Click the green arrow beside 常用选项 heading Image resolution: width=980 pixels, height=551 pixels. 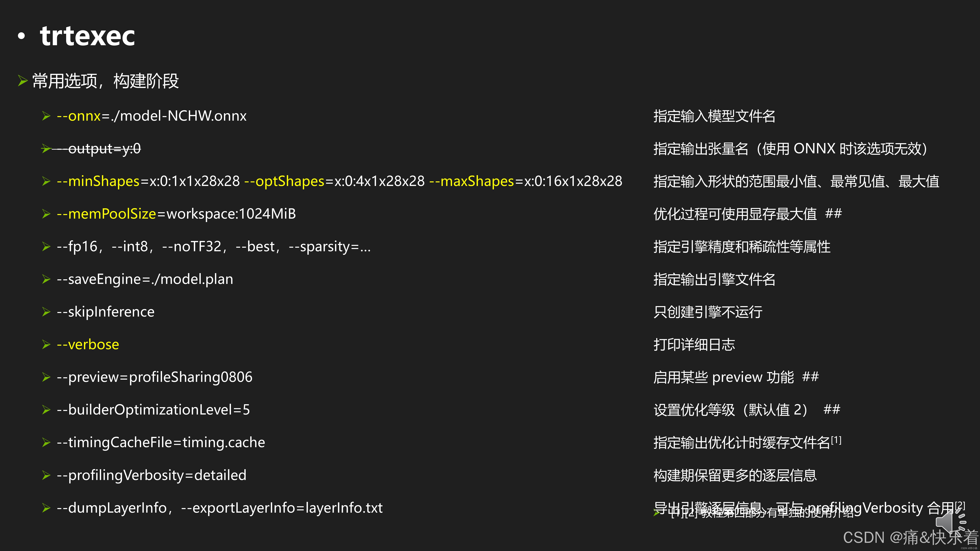(x=22, y=81)
